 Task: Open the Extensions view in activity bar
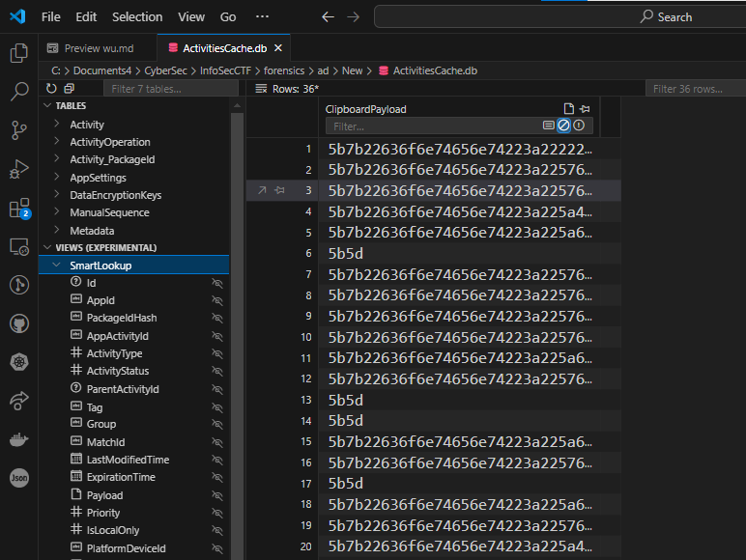pyautogui.click(x=18, y=208)
